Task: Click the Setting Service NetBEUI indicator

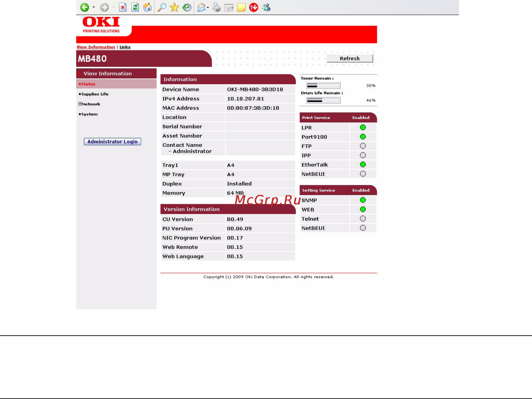Action: coord(363,228)
